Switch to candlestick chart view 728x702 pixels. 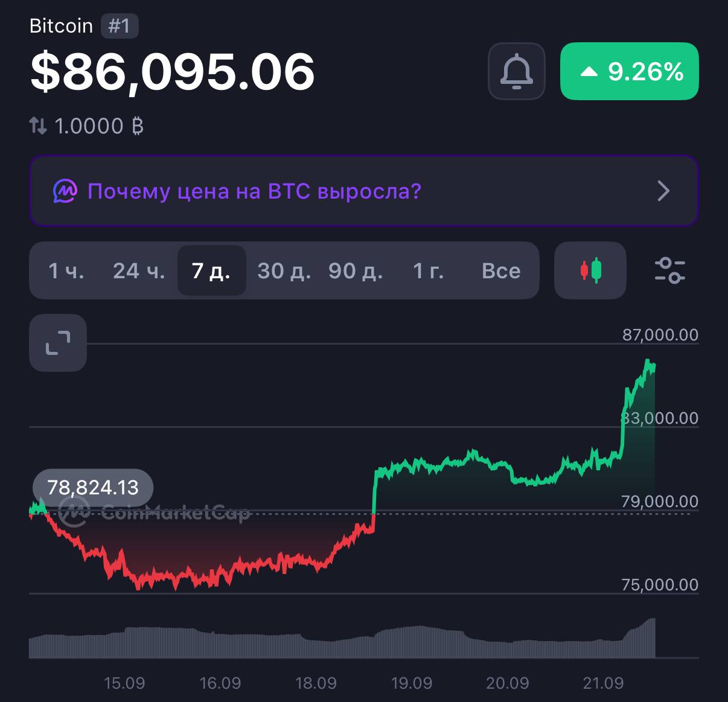(x=590, y=270)
